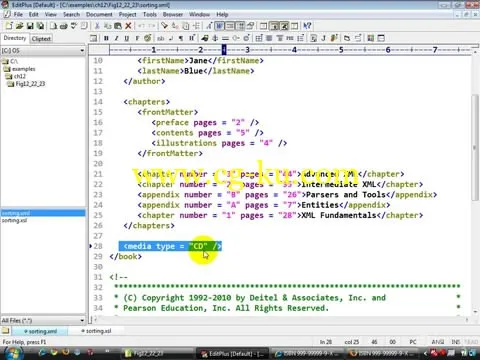Open the Document menu
The image size is (480, 360).
pos(99,15)
